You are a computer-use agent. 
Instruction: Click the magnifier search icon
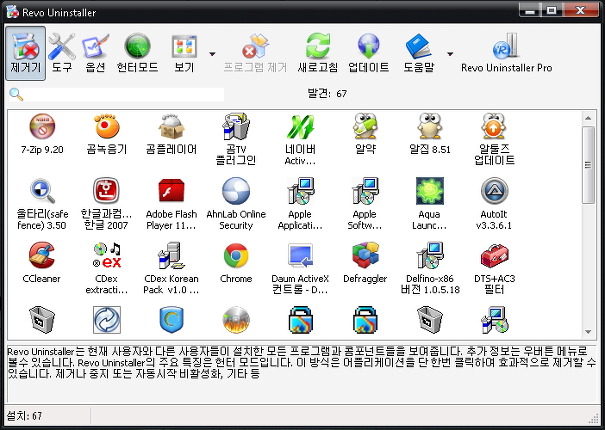16,94
